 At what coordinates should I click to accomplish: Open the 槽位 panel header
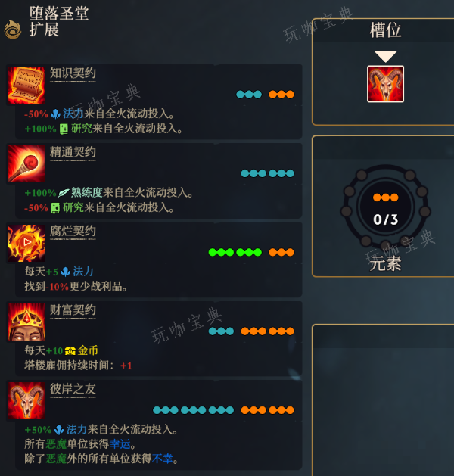pos(385,30)
